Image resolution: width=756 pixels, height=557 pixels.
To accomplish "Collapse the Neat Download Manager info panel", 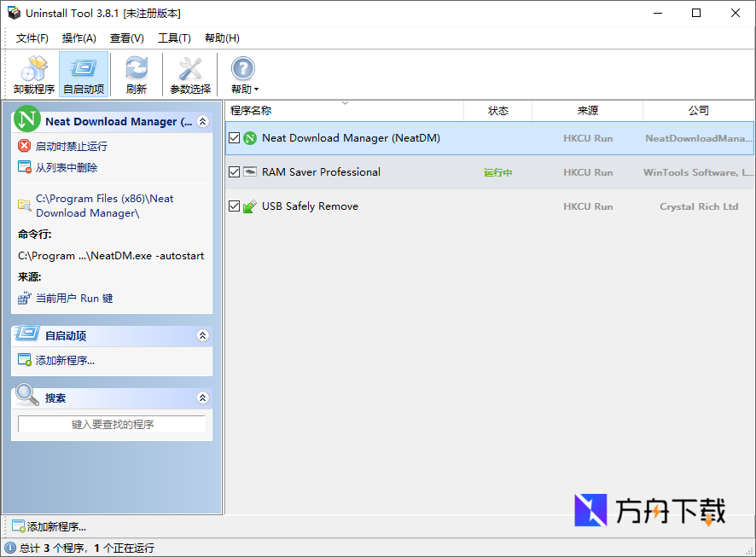I will 203,121.
